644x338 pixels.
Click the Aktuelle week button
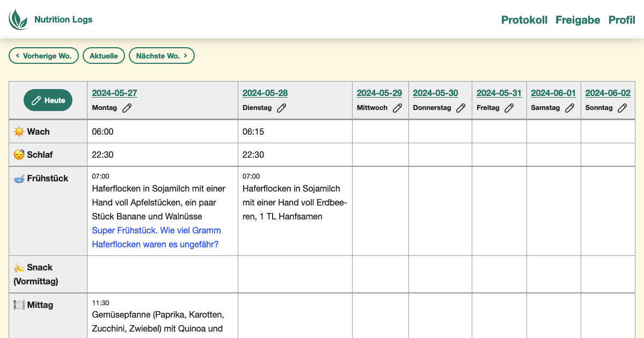(x=104, y=56)
